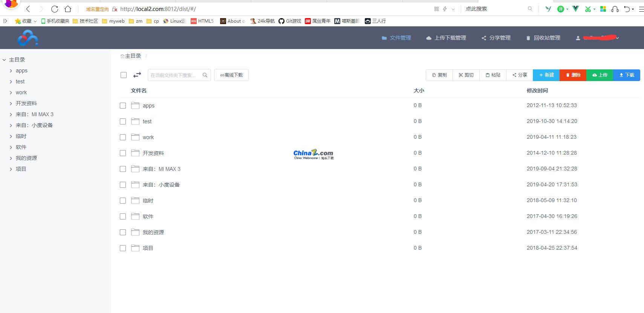Click folder icon for 项目 row

point(135,248)
